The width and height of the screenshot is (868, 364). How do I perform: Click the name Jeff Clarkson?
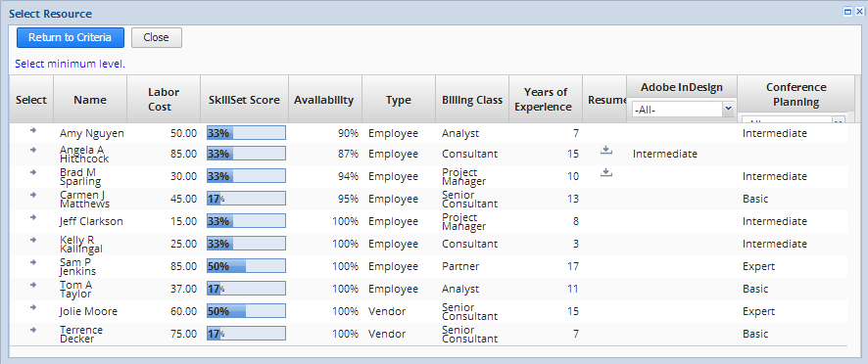click(x=91, y=221)
